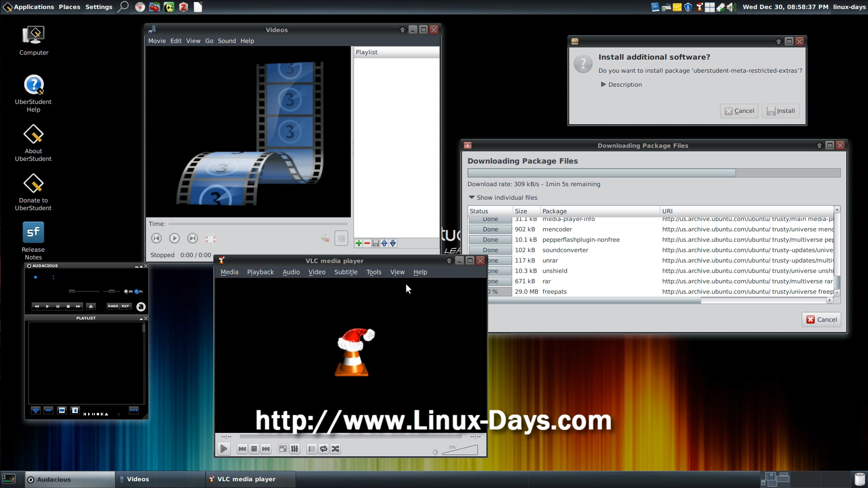
Task: Click Audacious pause button
Action: tap(57, 306)
